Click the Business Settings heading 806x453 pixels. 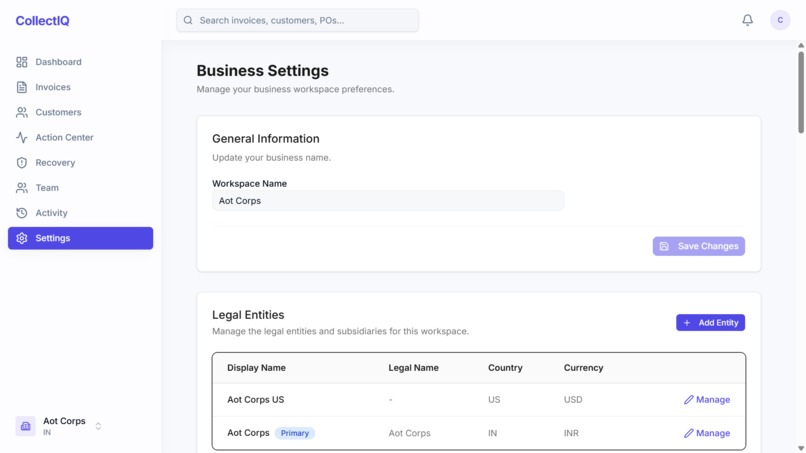pos(263,70)
